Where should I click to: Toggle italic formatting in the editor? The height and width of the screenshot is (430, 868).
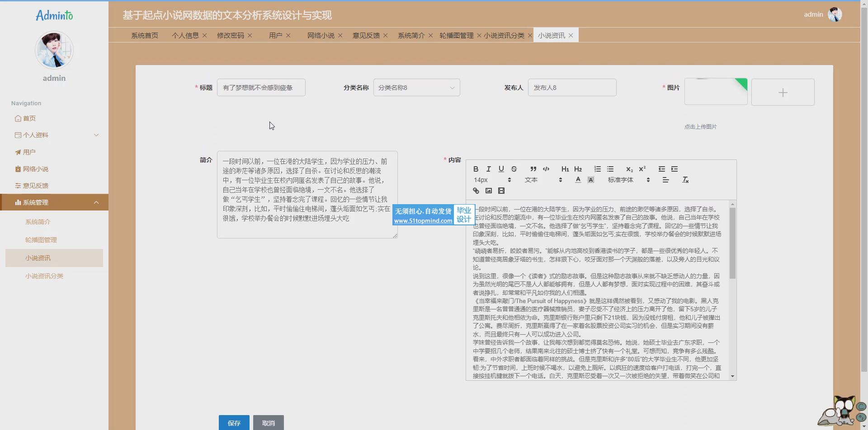(488, 169)
